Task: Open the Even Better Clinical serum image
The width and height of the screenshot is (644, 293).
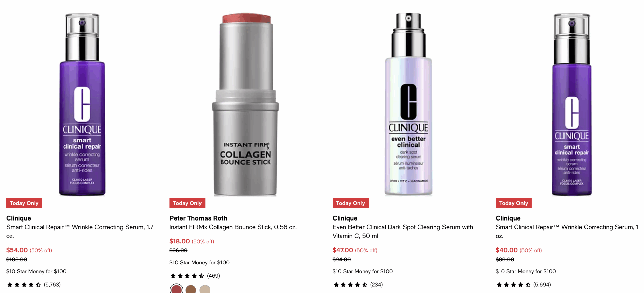Action: click(x=408, y=104)
